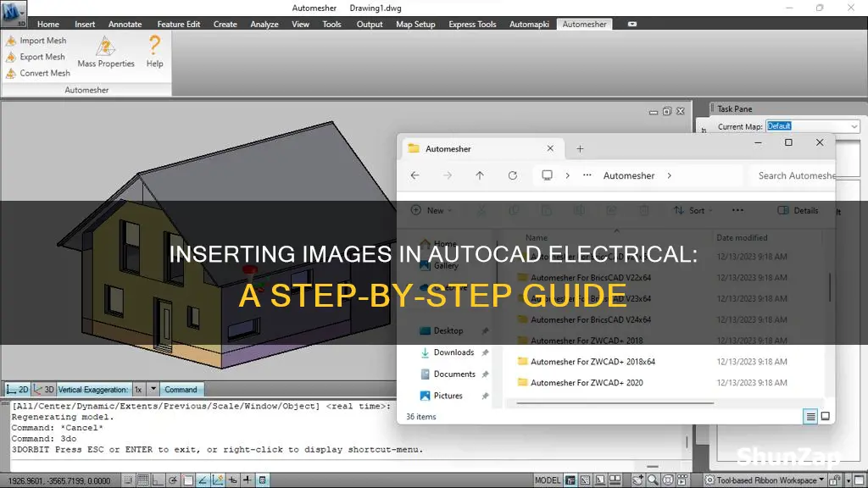Viewport: 868px width, 488px height.
Task: Switch to 2D view mode
Action: tap(17, 390)
